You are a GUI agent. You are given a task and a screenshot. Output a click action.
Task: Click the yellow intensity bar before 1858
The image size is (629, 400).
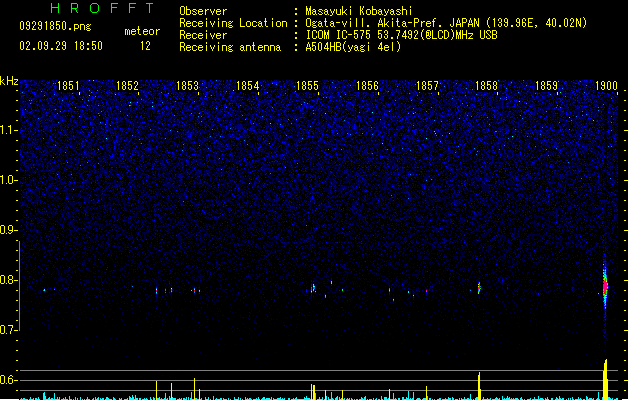[479, 386]
